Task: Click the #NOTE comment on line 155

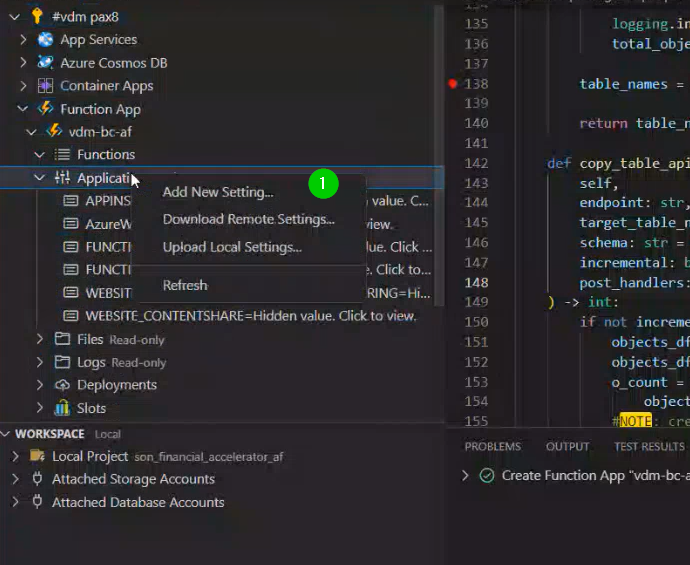Action: [x=650, y=421]
